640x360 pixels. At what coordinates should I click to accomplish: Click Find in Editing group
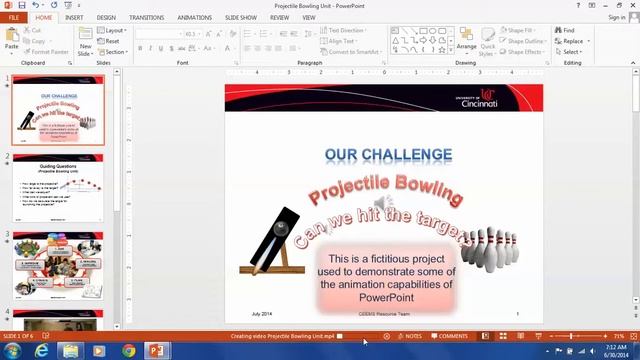(x=564, y=30)
